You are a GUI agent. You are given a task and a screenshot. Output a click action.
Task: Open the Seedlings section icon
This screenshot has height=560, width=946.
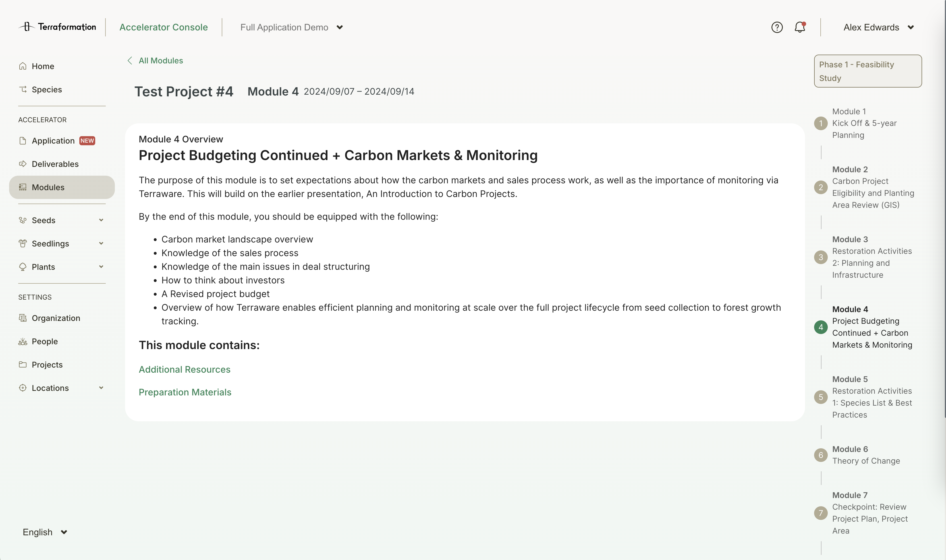(23, 243)
